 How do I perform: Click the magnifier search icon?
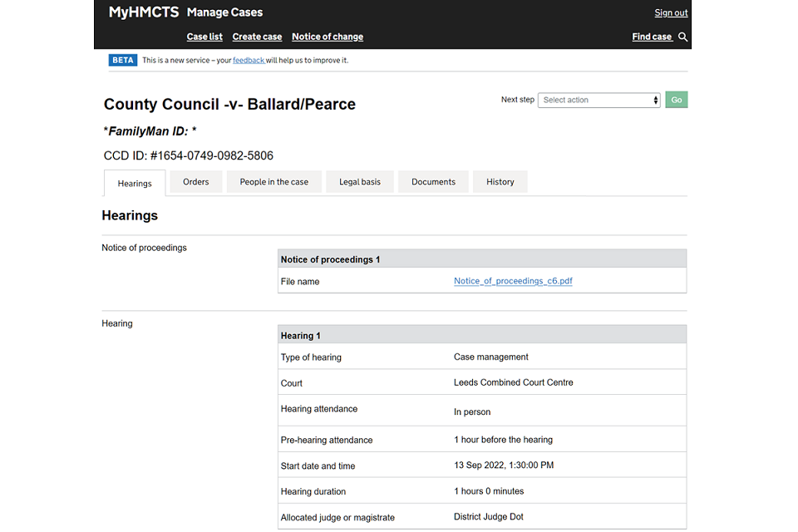[x=682, y=37]
